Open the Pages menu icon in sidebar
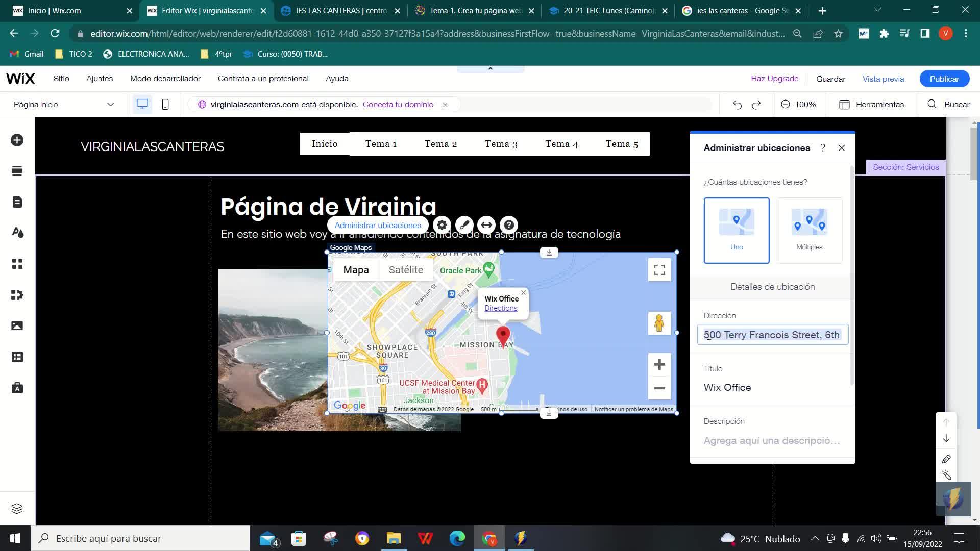980x551 pixels. 17,202
